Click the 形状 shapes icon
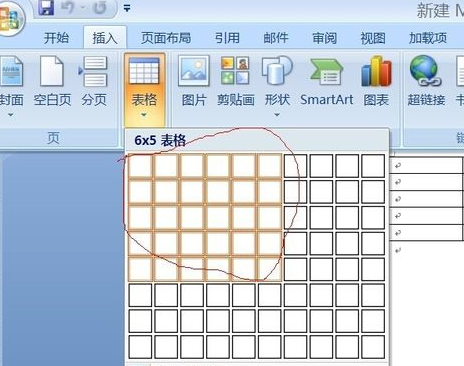Image resolution: width=464 pixels, height=366 pixels. (277, 71)
